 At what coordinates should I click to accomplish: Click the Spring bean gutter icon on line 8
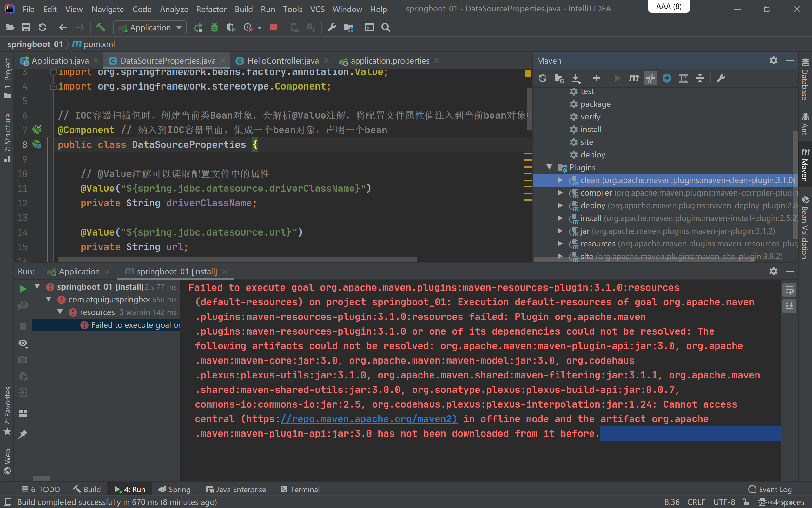click(37, 144)
